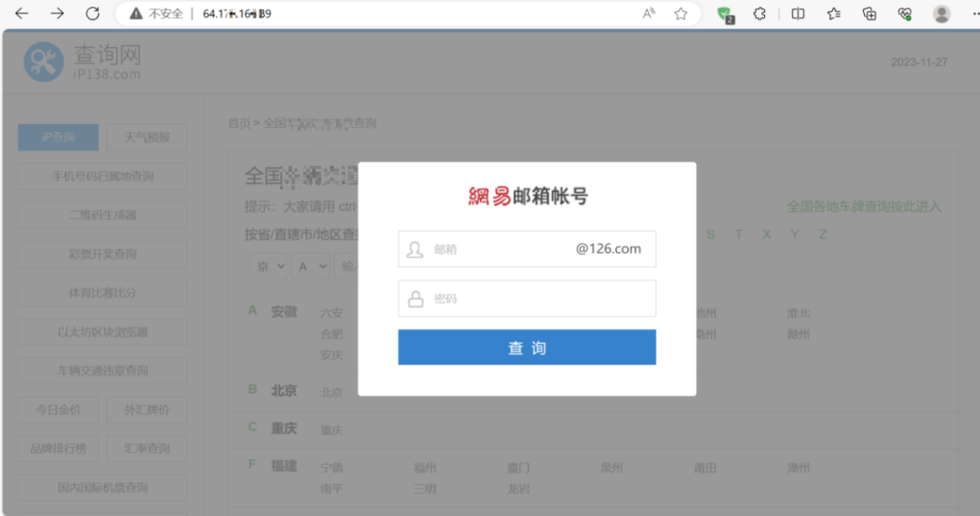Click the 首页 breadcrumb link
Image resolution: width=980 pixels, height=516 pixels.
[239, 123]
